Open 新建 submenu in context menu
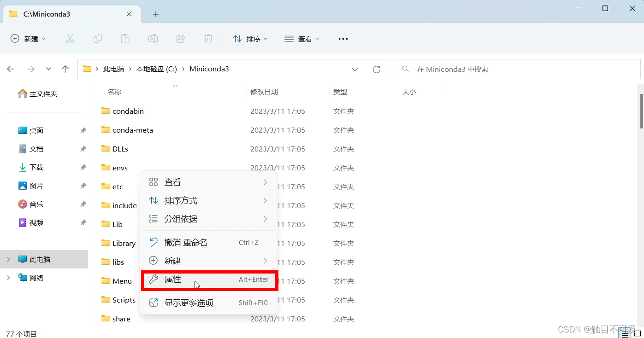The image size is (644, 338). click(x=209, y=261)
